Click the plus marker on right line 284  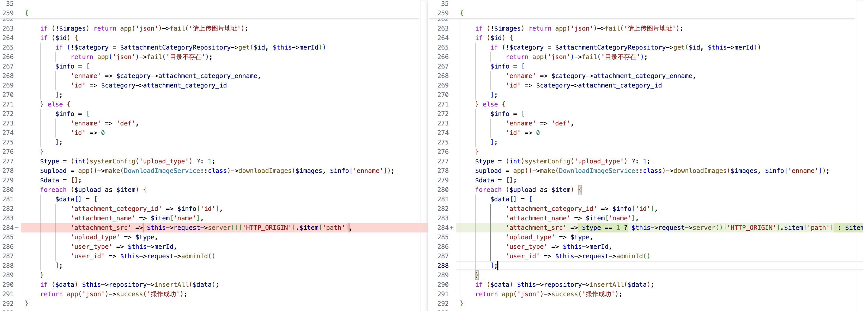pyautogui.click(x=451, y=228)
